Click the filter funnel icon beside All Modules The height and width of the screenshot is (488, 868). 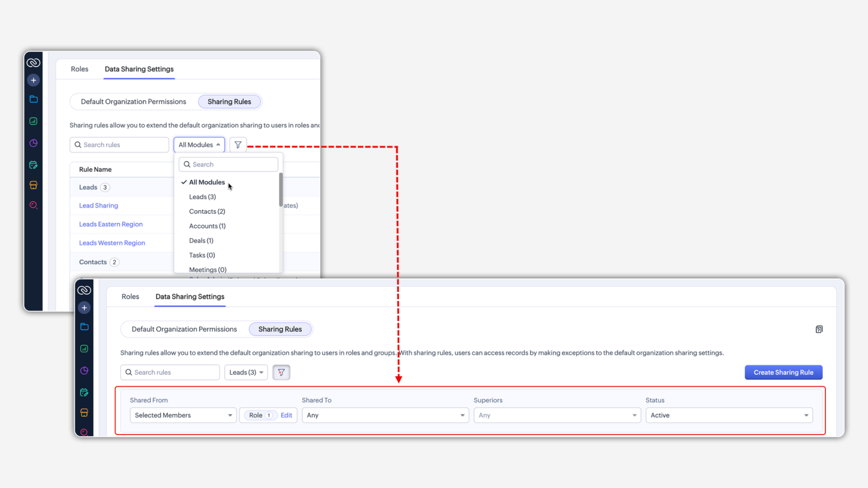[x=238, y=145]
